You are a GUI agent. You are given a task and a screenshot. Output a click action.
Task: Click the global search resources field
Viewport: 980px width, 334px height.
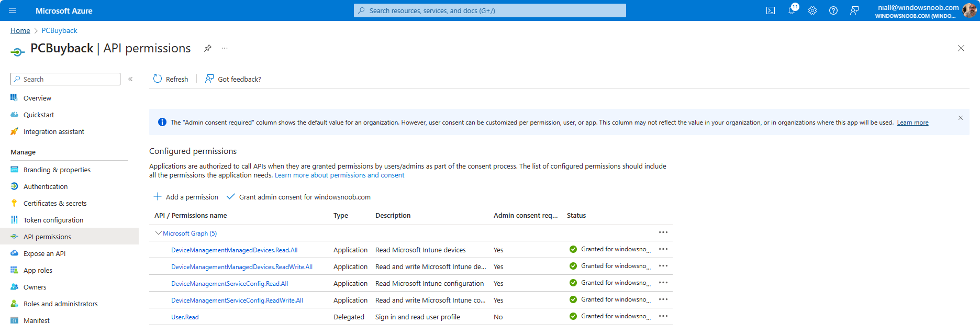coord(490,10)
